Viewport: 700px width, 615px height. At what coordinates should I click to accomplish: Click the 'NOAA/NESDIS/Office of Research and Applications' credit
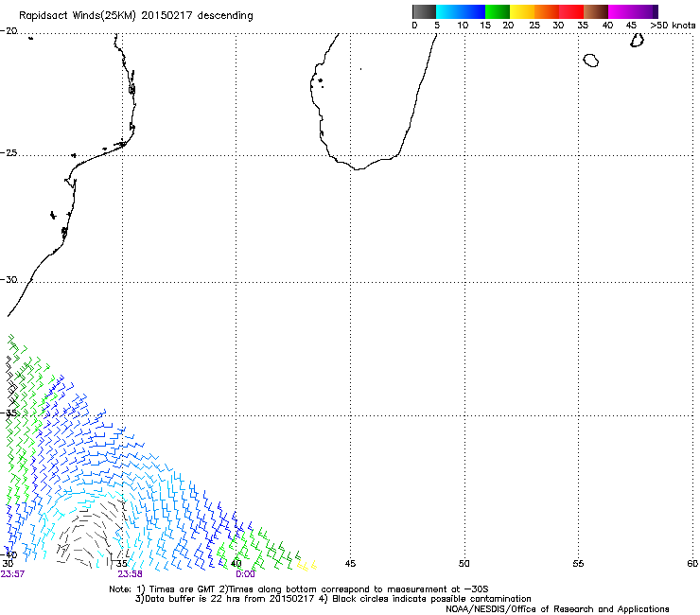tap(557, 609)
